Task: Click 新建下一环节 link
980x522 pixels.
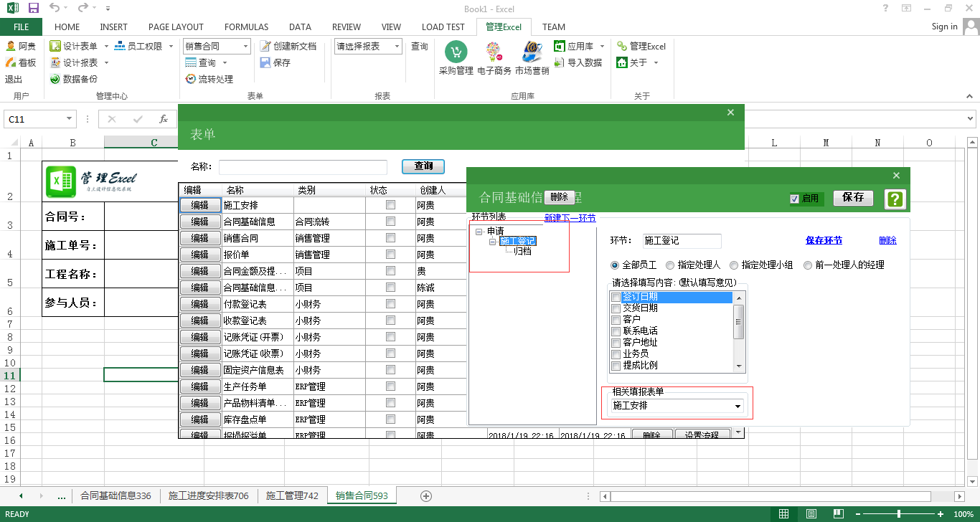Action: coord(570,218)
